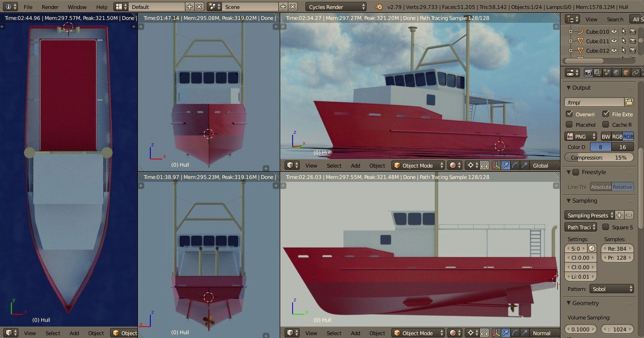Open the Sobol pattern dropdown
644x338 pixels.
(x=612, y=289)
